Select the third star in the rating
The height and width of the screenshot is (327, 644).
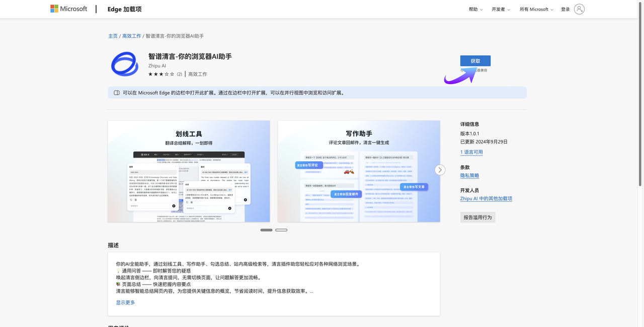161,74
